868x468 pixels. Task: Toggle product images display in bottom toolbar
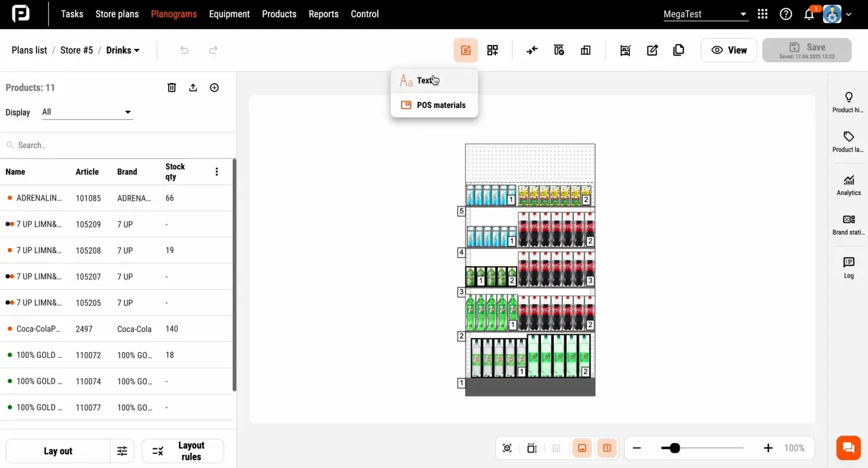point(582,448)
